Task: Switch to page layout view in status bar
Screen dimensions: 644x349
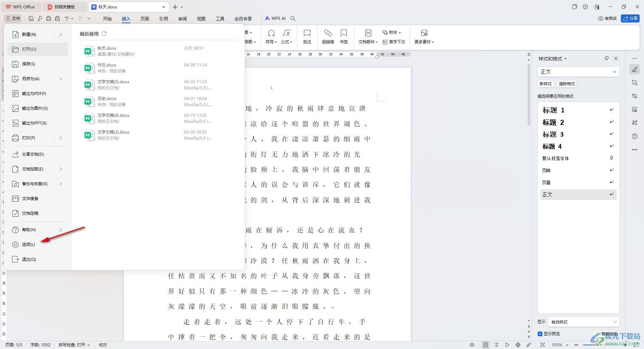Action: [485, 345]
